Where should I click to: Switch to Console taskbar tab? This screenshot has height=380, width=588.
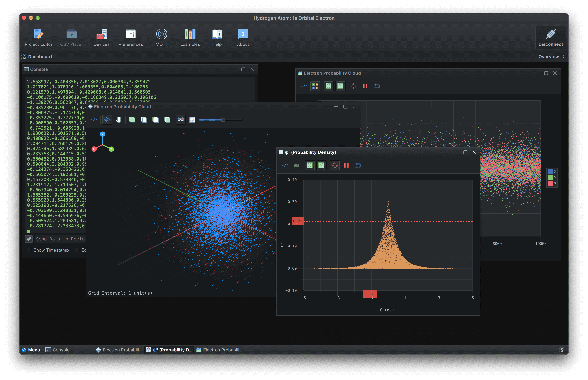58,350
